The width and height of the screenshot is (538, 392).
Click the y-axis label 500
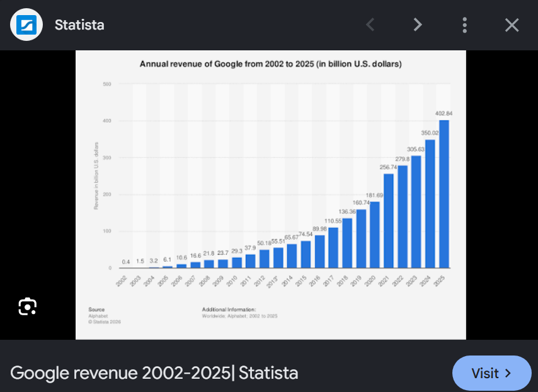(107, 84)
